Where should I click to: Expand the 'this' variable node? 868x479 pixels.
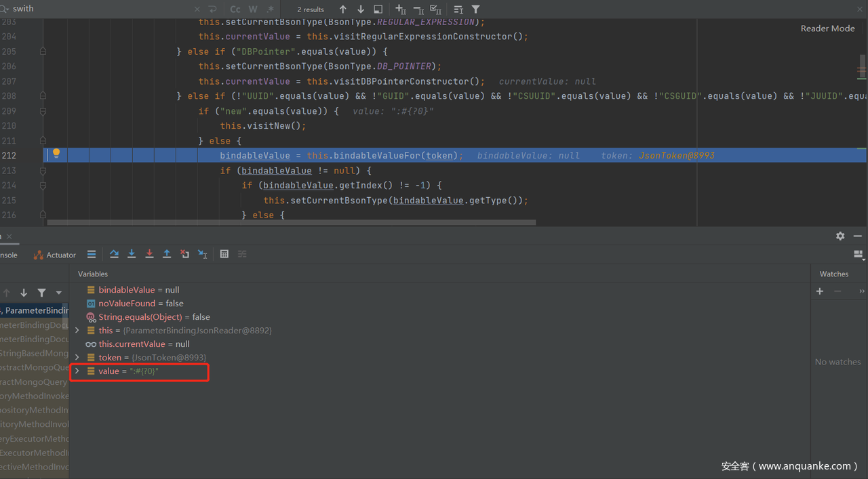click(x=77, y=331)
